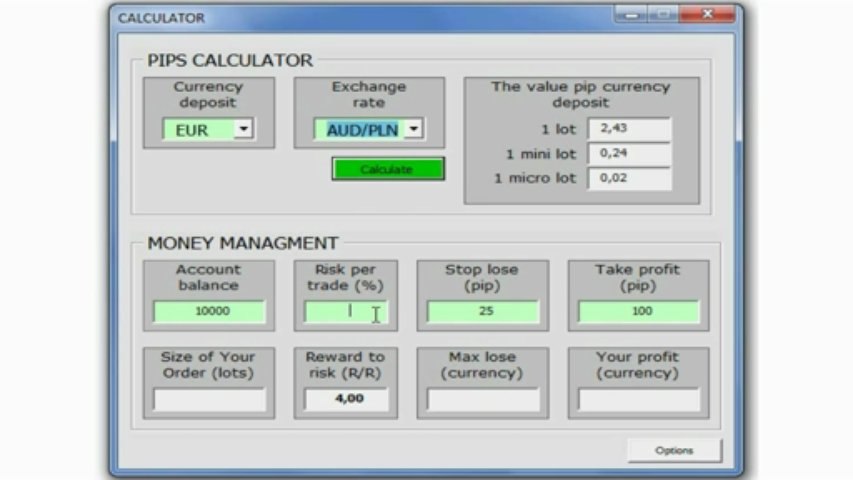The image size is (853, 480).
Task: Select the EUR currency deposit field
Action: point(199,130)
